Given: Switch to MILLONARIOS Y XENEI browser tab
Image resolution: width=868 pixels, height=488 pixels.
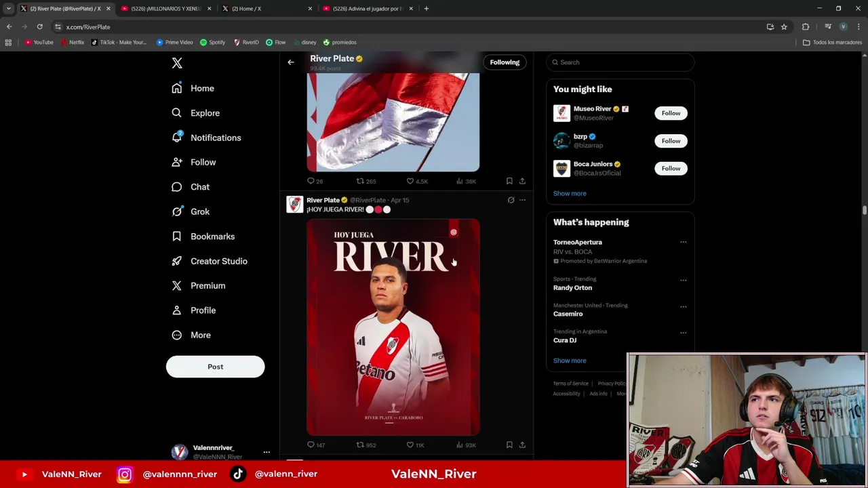Looking at the screenshot, I should click(166, 9).
